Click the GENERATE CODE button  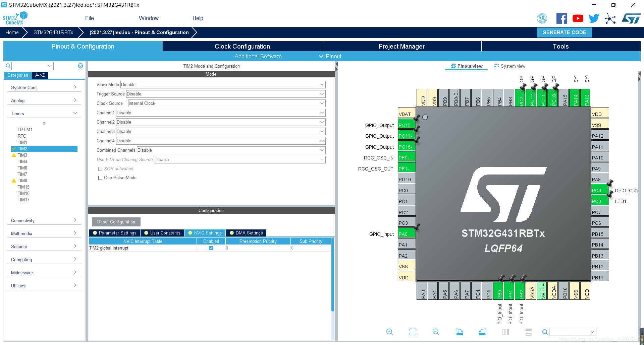[x=564, y=32]
